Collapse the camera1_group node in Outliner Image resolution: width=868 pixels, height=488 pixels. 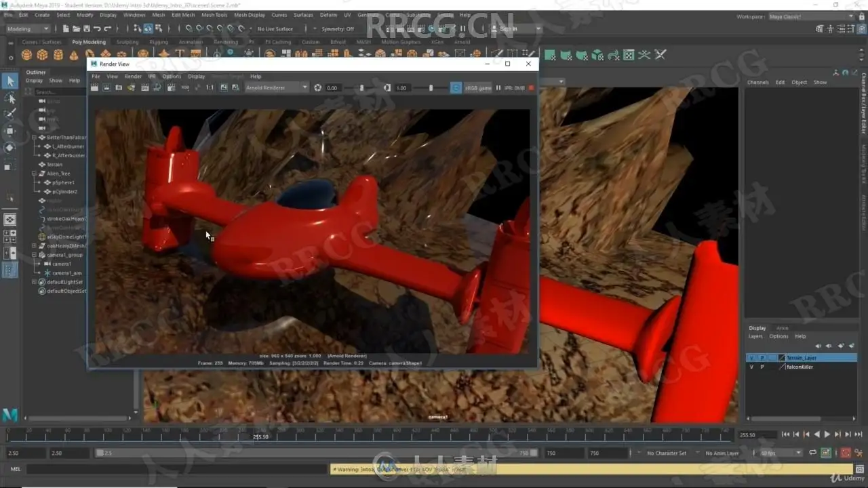coord(35,255)
